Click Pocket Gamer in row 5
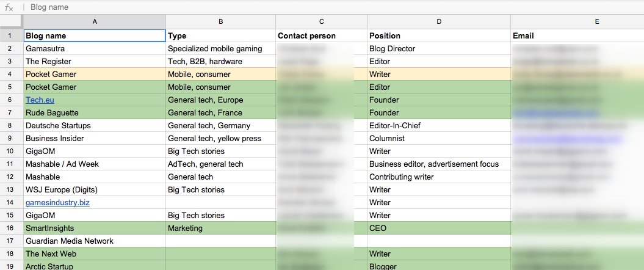Viewport: 644px width, 270px height. coord(95,87)
